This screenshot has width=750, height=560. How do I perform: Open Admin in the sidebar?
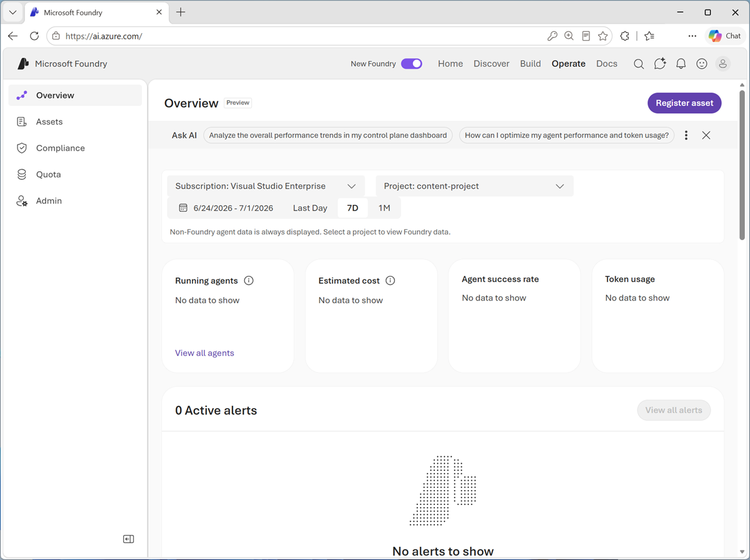pos(75,201)
